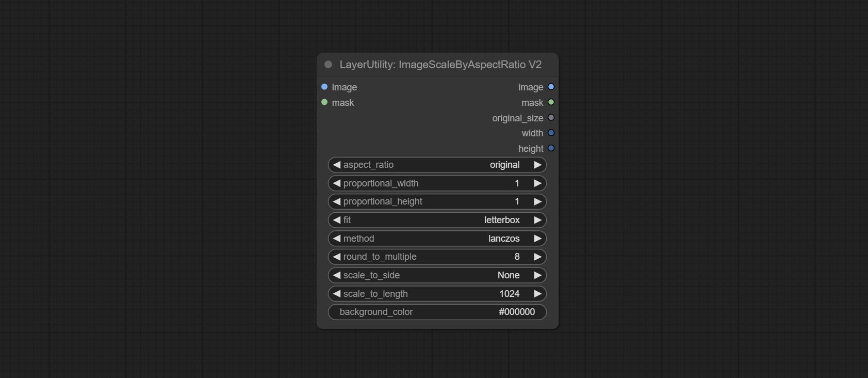
Task: Click the height output connector dot
Action: pyautogui.click(x=551, y=148)
